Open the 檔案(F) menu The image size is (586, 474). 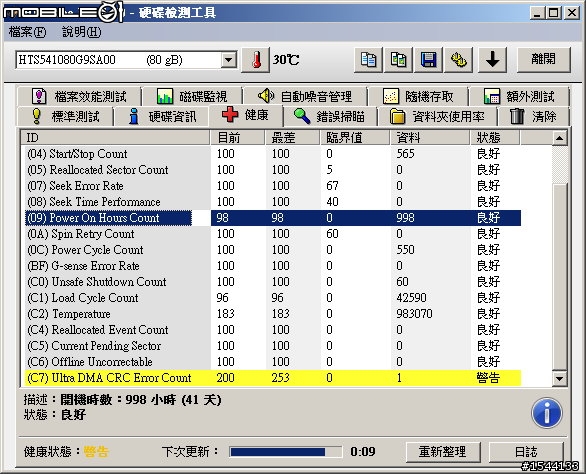click(28, 32)
